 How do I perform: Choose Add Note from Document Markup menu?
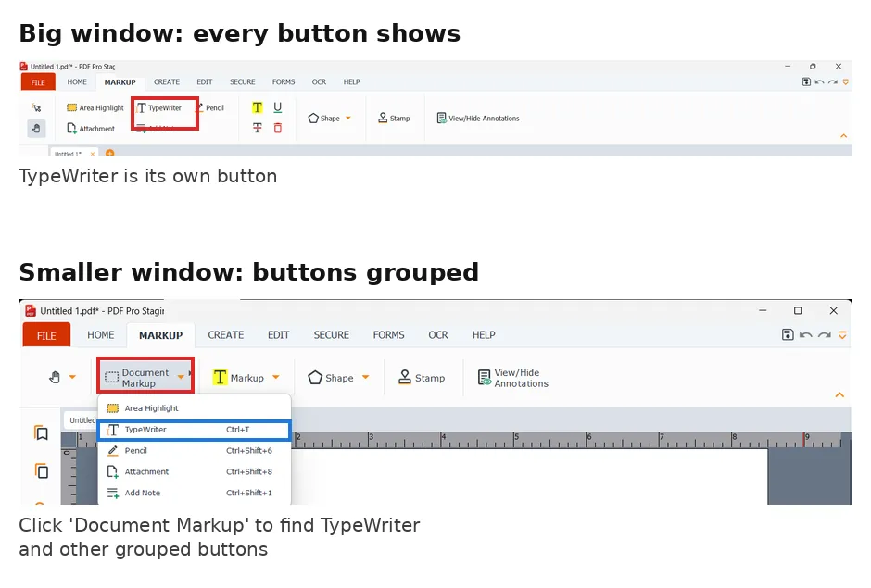(195, 493)
